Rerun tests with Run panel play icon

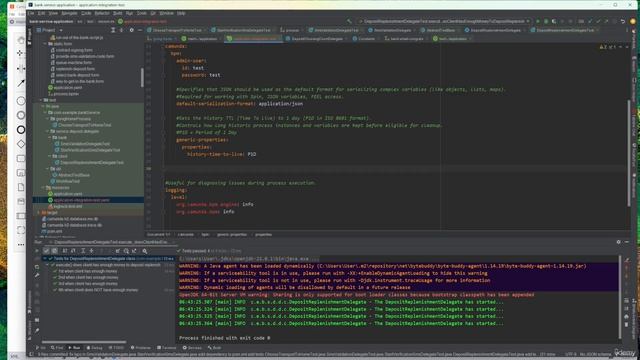(x=37, y=251)
